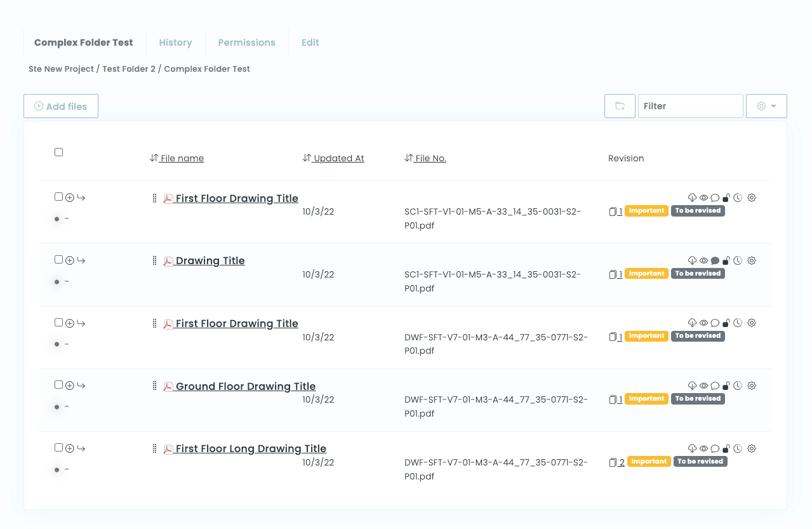
Task: Open gear menu in the row named only Drawing Title
Action: 752,260
